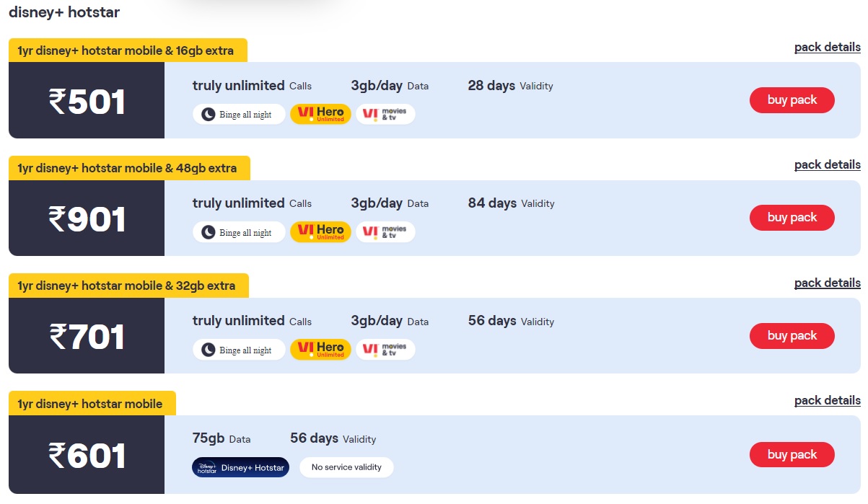Click Vi movies & tv badge on ₹701 pack
The image size is (868, 504).
385,350
